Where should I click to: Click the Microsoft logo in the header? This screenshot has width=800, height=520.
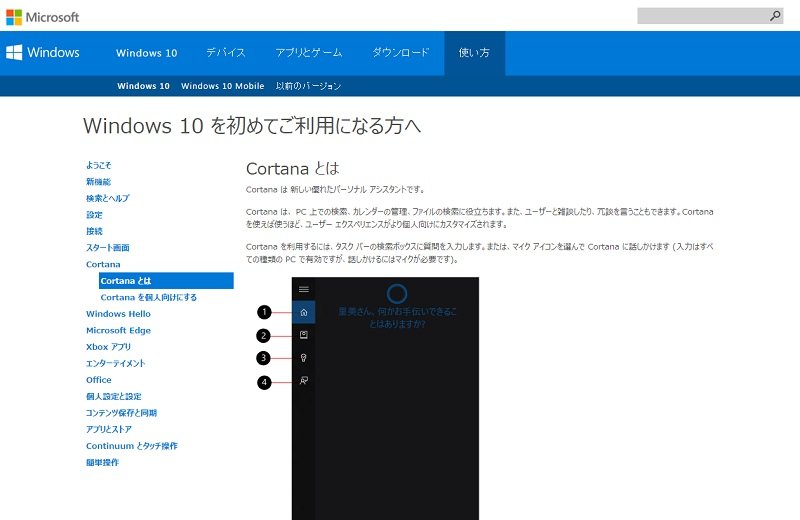[42, 17]
